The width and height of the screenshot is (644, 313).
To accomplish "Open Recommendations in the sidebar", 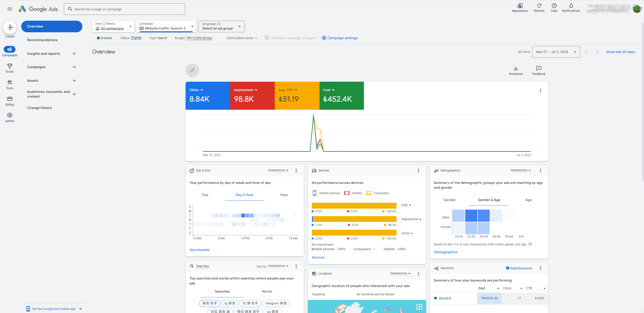I will click(x=42, y=40).
